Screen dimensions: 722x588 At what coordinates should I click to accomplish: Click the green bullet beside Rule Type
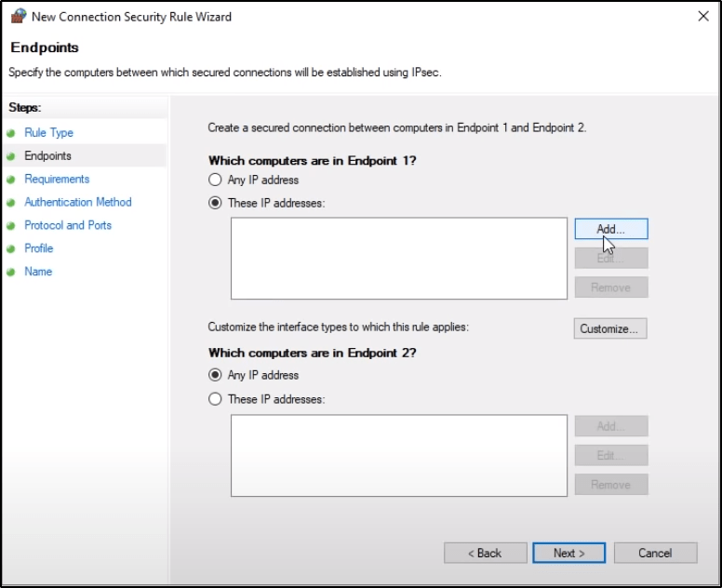point(11,133)
